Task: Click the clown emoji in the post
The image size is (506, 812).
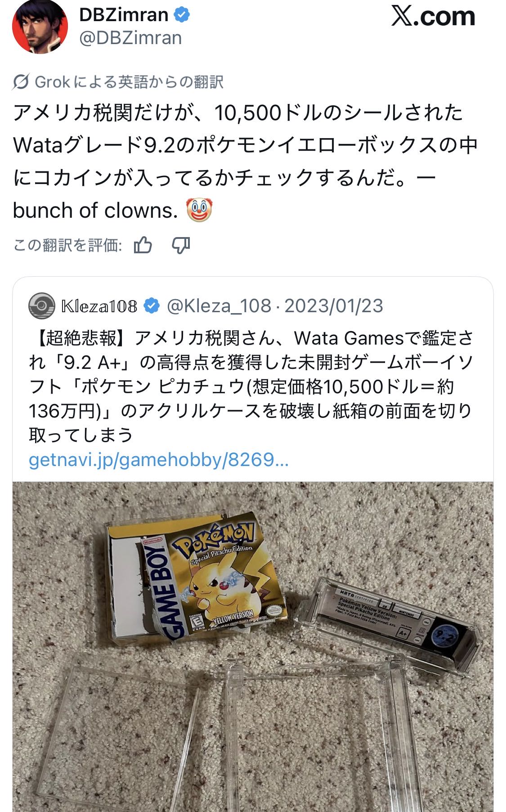Action: [x=199, y=210]
